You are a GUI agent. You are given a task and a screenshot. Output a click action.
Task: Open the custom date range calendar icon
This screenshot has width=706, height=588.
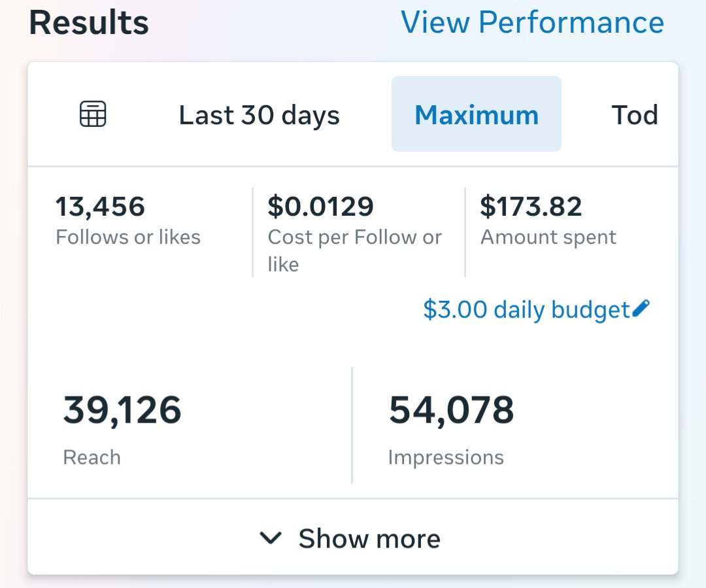[93, 114]
